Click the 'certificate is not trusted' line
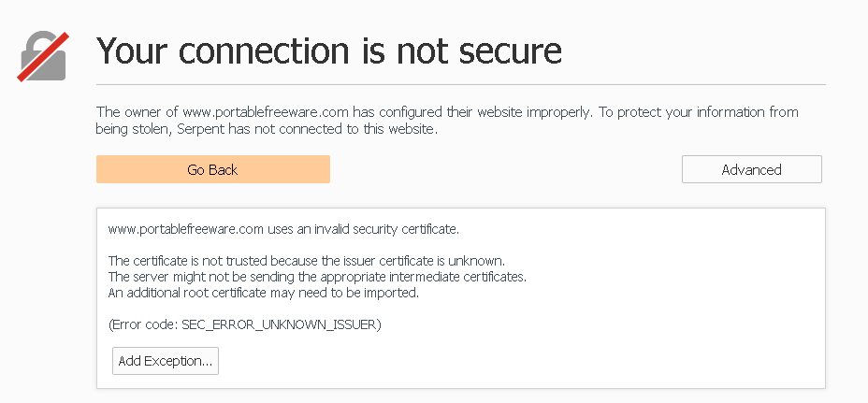868x403 pixels. tap(307, 260)
